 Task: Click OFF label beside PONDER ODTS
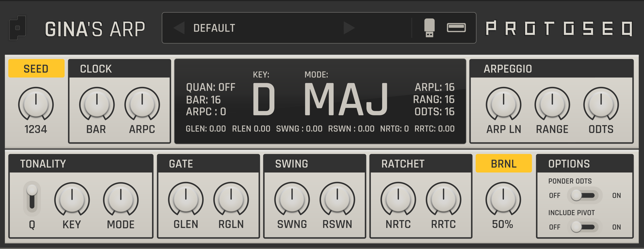pos(555,195)
